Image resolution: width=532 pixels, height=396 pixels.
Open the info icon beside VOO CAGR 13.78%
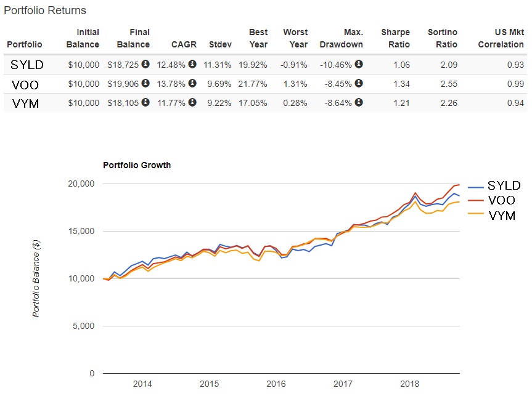pos(192,84)
